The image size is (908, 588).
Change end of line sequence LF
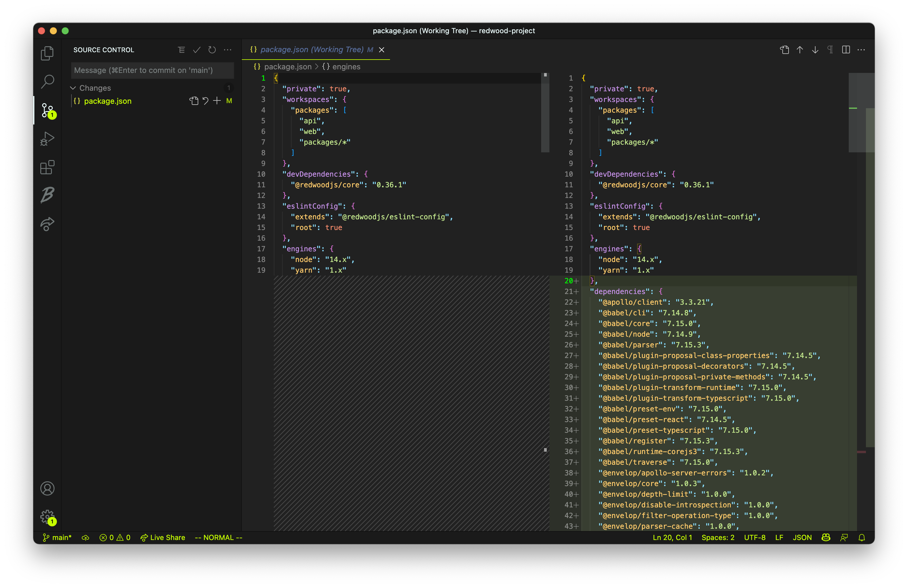[779, 537]
